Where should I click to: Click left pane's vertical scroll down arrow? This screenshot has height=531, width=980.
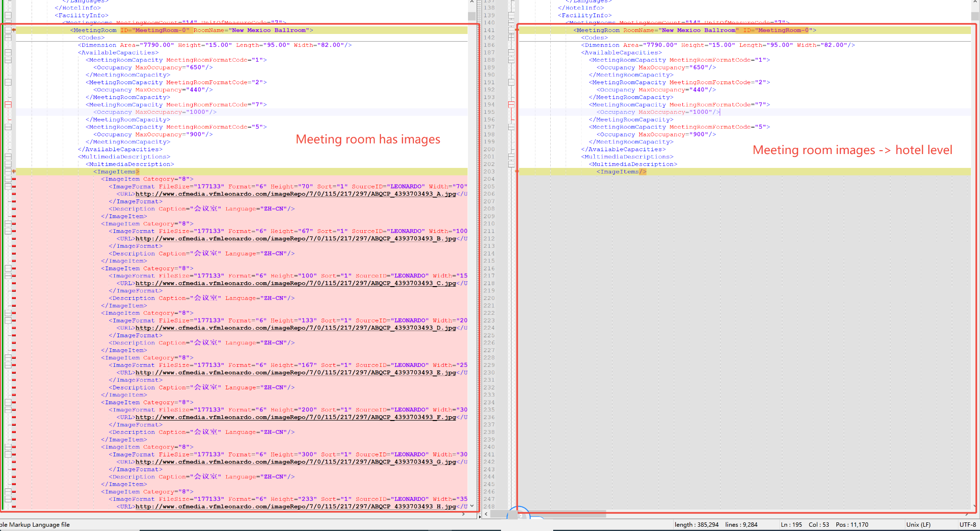point(472,506)
